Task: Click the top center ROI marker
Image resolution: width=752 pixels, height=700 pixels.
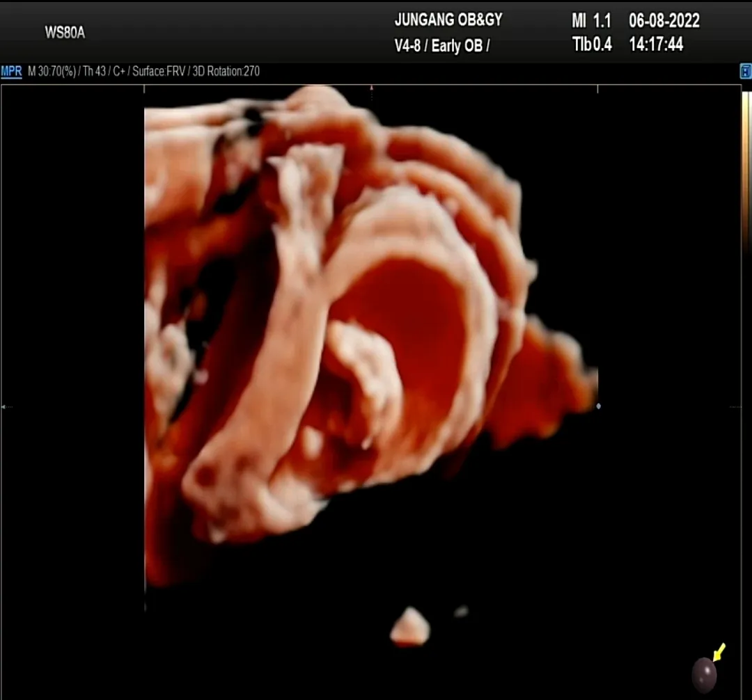Action: click(371, 88)
